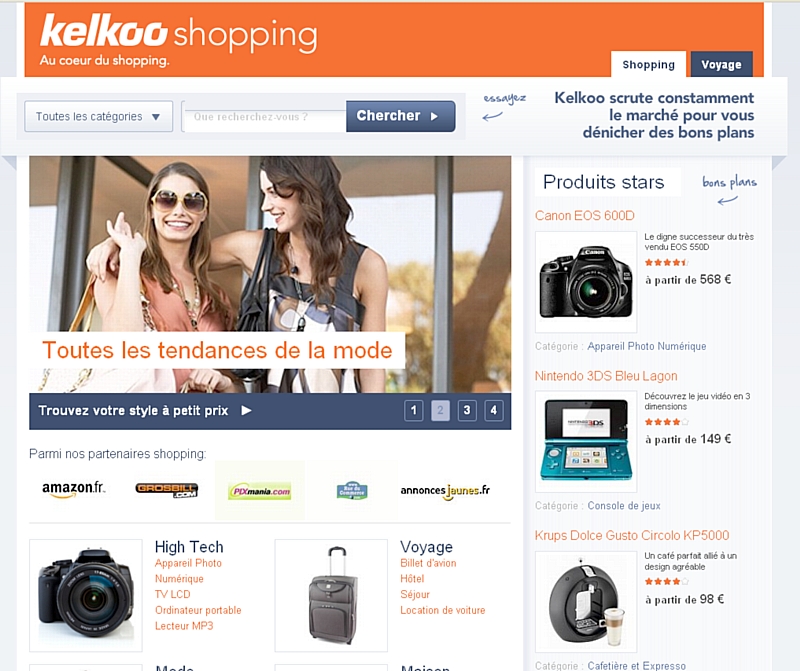
Task: Switch banner carousel to slide 3
Action: point(467,410)
